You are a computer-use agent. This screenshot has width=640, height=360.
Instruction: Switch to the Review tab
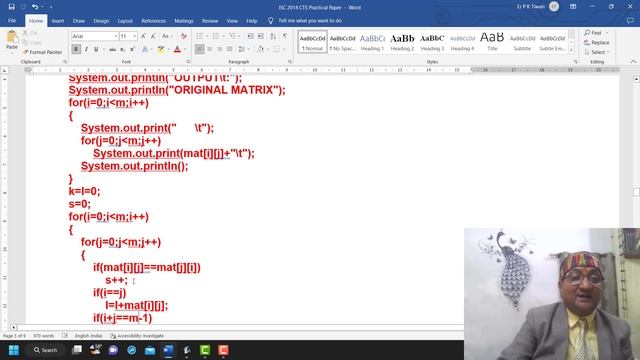click(210, 21)
